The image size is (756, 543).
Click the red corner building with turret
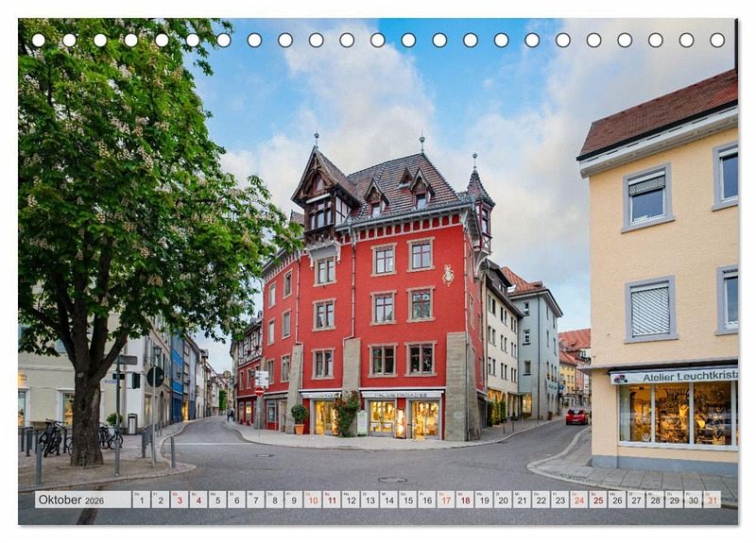pos(387,302)
